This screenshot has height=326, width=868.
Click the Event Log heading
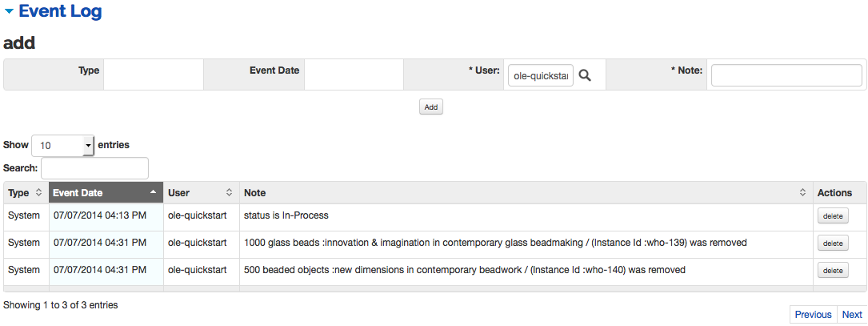pyautogui.click(x=60, y=11)
